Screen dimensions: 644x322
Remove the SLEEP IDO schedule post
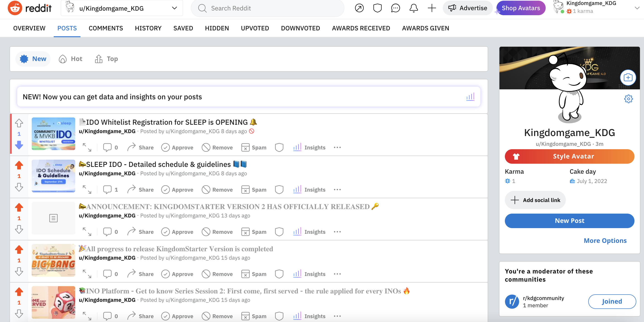click(217, 189)
